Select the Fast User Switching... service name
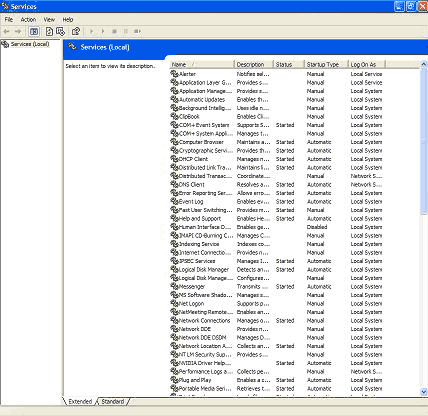The width and height of the screenshot is (428, 416). (x=206, y=210)
